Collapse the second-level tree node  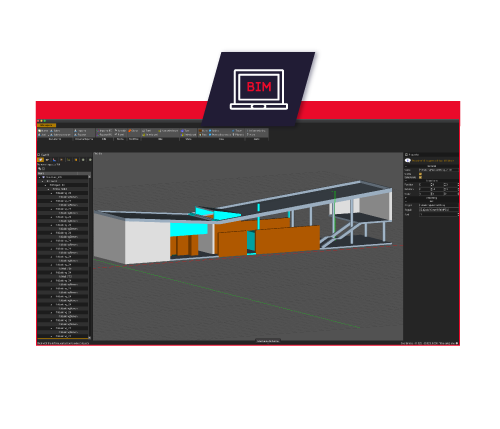pyautogui.click(x=43, y=181)
